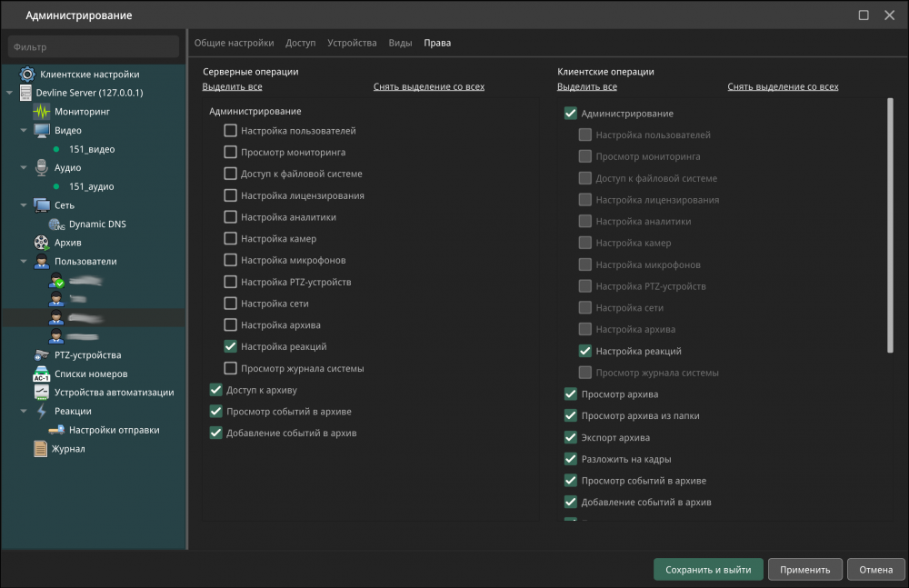Image resolution: width=909 pixels, height=588 pixels.
Task: Click Выделить все under Серверные операции
Action: point(232,86)
